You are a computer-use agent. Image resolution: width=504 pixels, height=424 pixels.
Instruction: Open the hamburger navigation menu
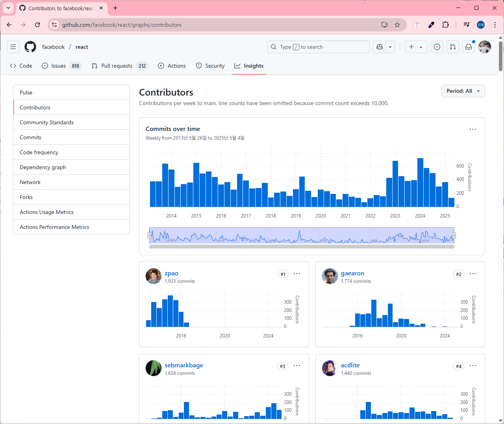(13, 47)
